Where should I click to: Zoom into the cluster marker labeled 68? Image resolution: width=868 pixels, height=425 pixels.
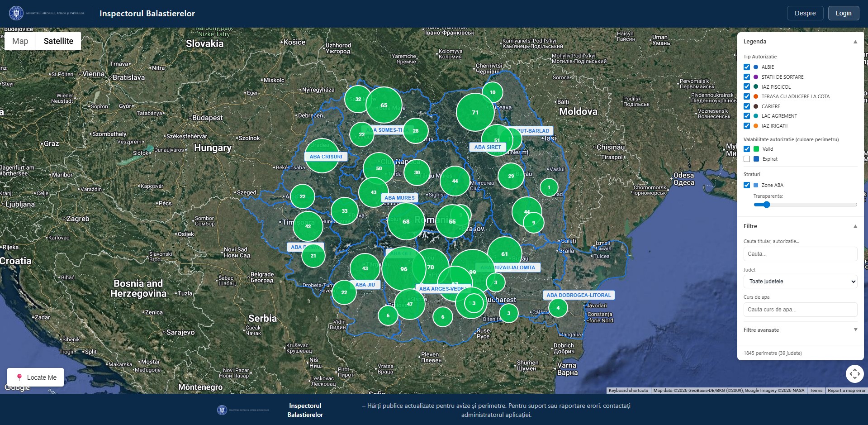click(x=406, y=221)
